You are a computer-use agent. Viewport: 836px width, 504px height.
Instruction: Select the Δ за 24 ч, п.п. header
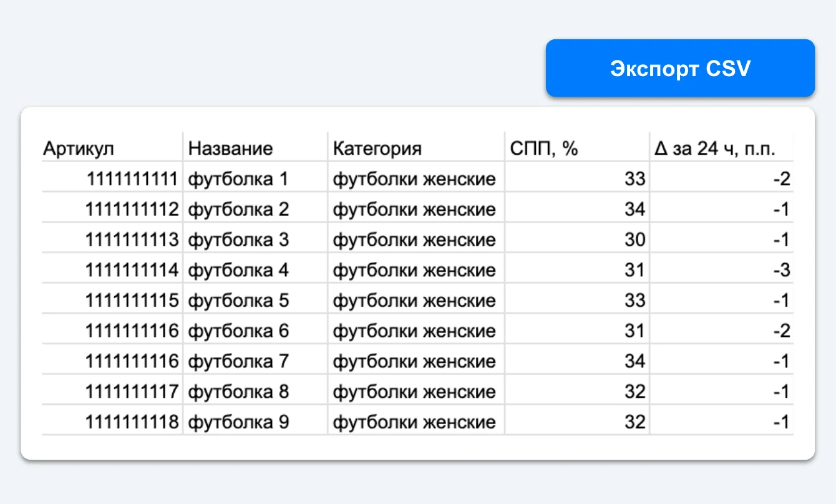722,147
